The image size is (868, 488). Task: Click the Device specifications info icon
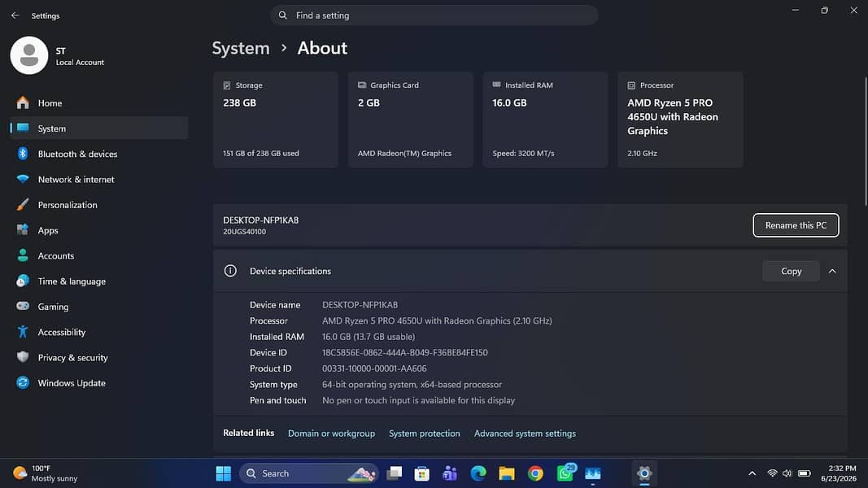pos(230,271)
